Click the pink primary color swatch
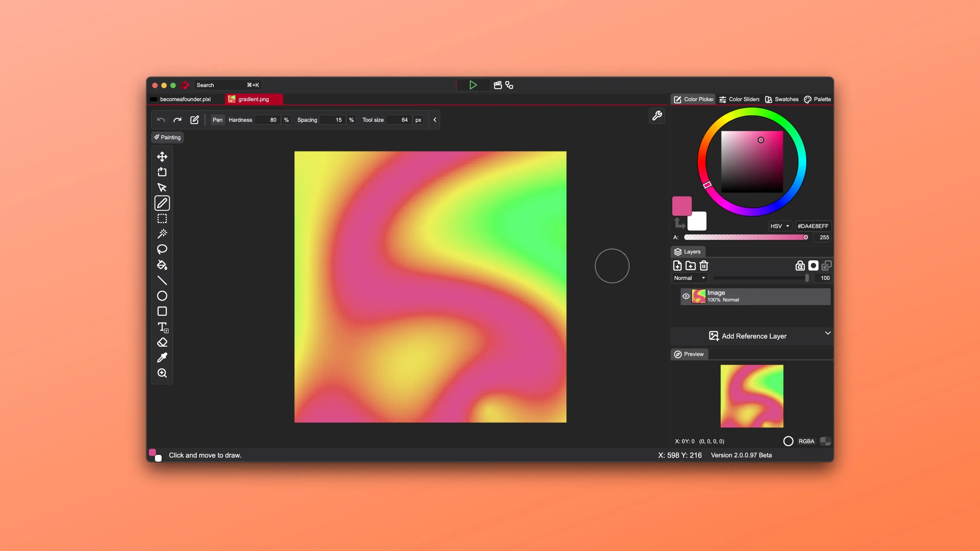 [681, 206]
